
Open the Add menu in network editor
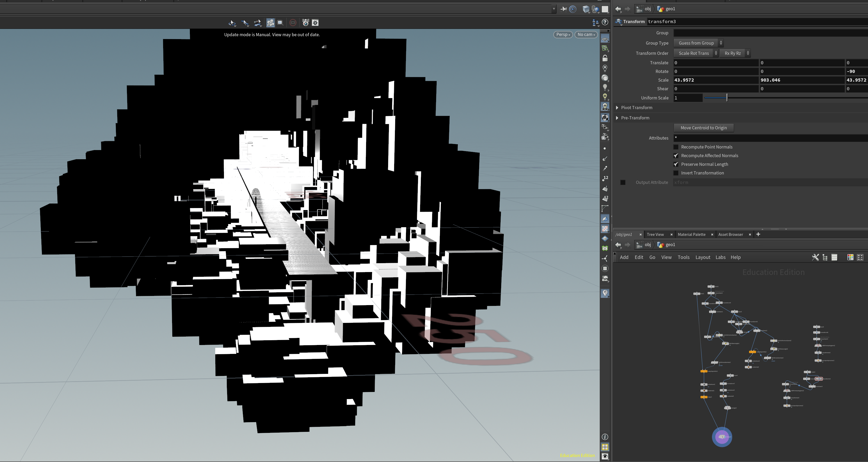[624, 257]
